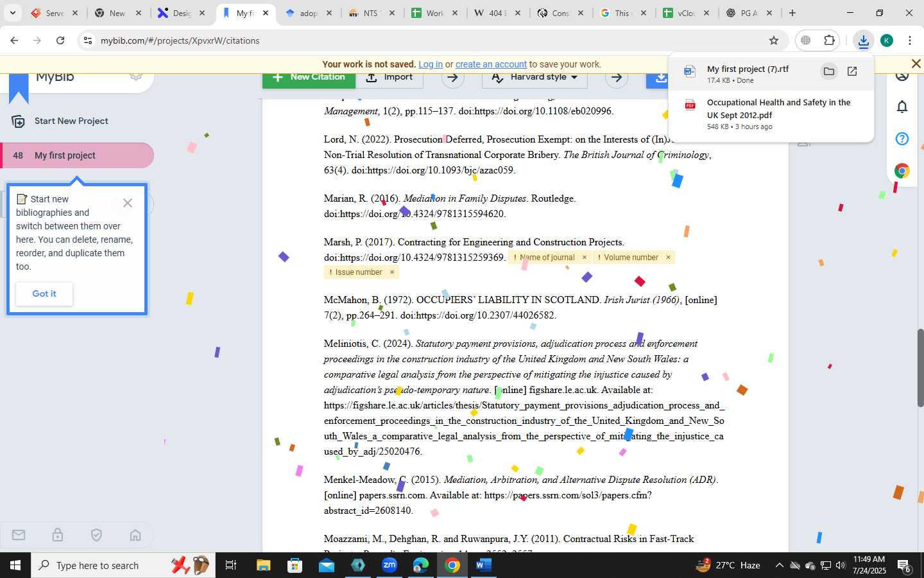
Task: Show hidden system tray icons
Action: point(779,565)
